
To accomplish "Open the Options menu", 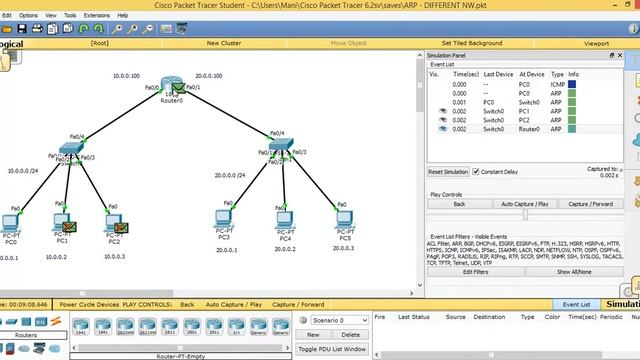I will click(28, 16).
